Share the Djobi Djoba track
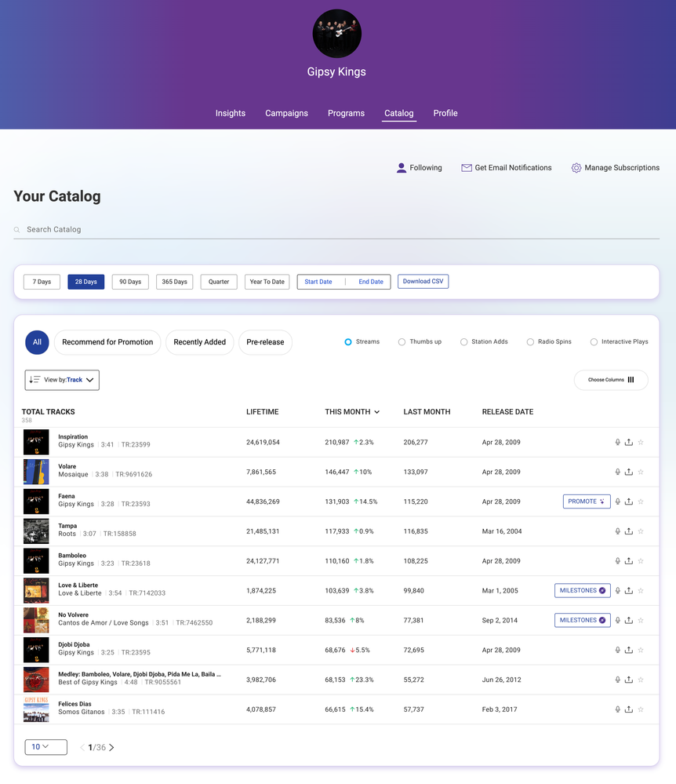Image resolution: width=676 pixels, height=784 pixels. pos(629,650)
